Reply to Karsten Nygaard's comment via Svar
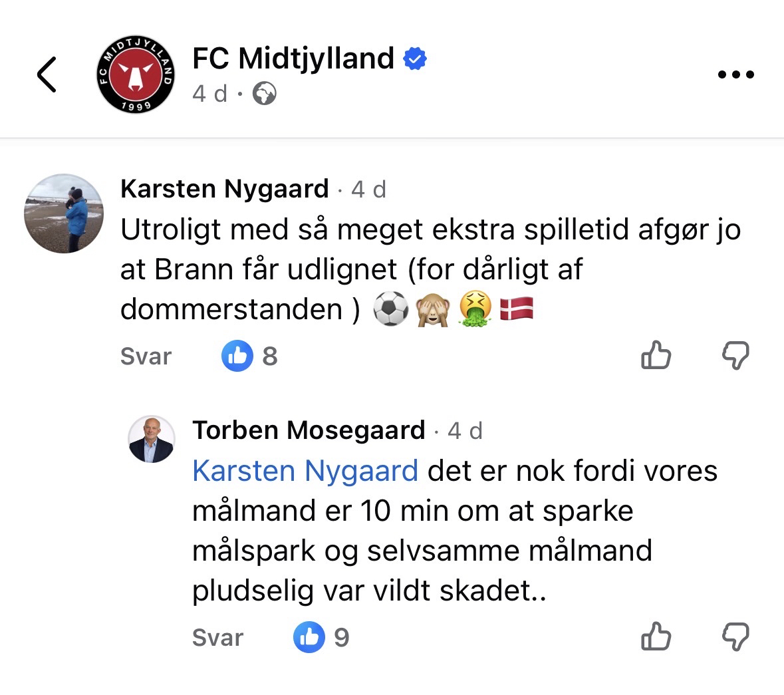 pos(146,356)
